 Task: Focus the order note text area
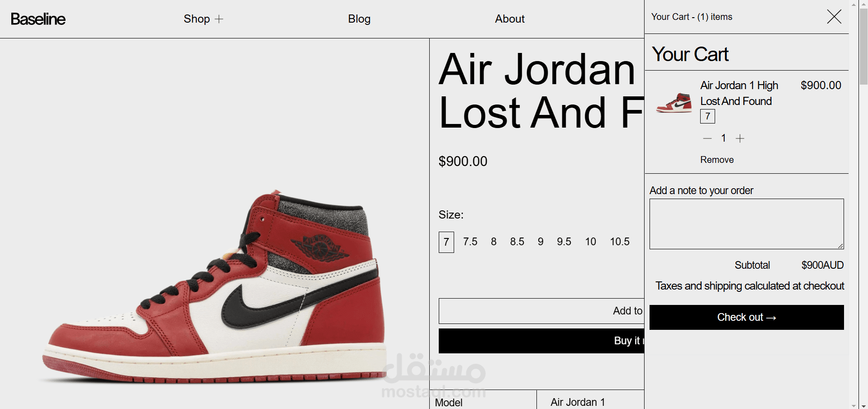pos(746,224)
